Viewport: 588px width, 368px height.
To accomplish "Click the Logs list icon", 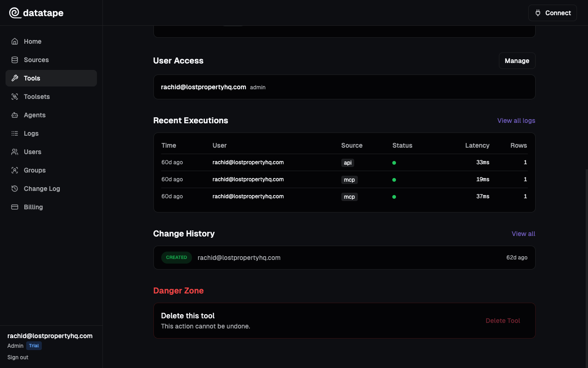I will 15,133.
